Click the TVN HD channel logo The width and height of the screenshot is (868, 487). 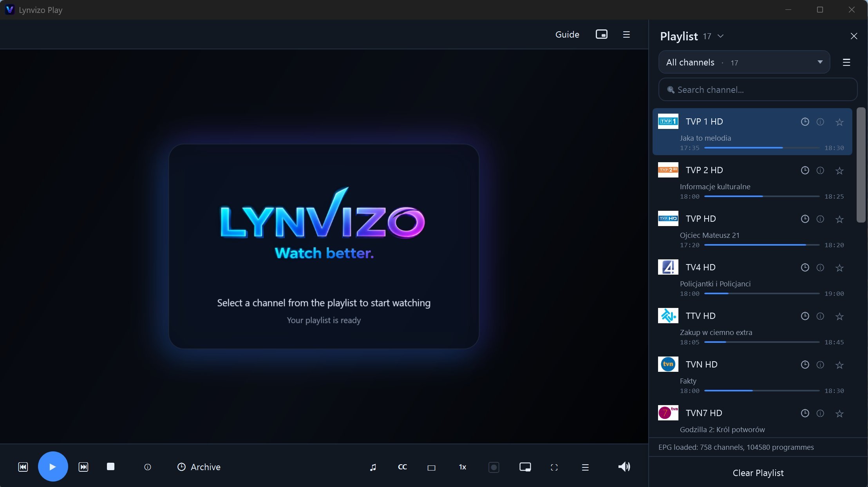[668, 364]
